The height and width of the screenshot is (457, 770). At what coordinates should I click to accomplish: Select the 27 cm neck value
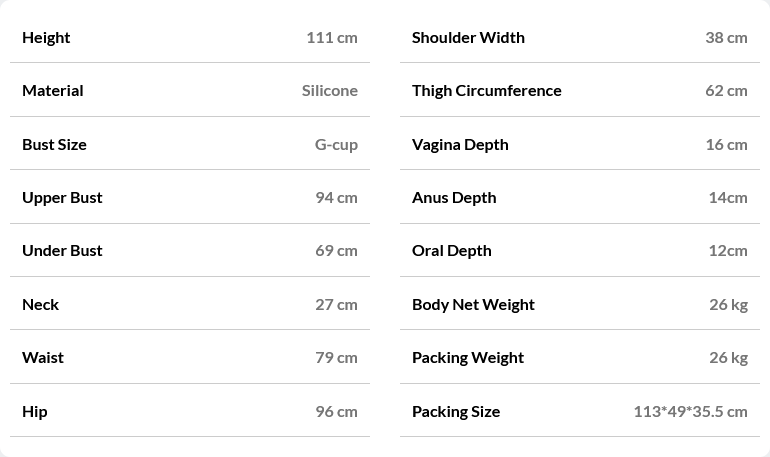point(336,304)
